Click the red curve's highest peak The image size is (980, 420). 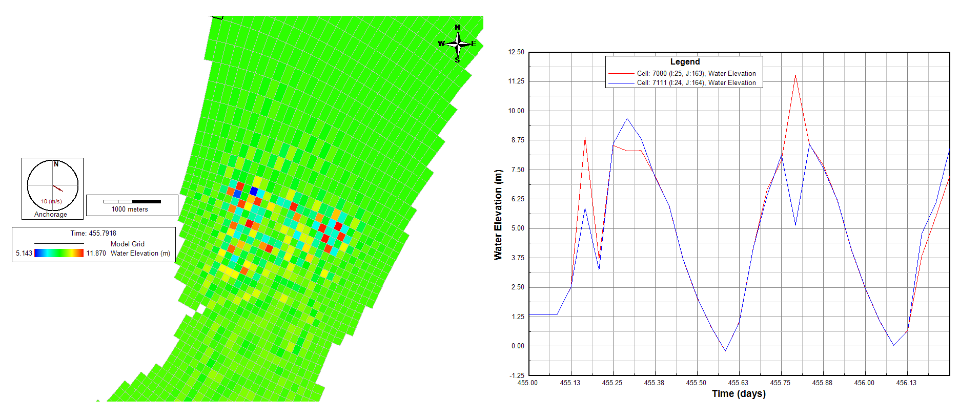click(795, 76)
